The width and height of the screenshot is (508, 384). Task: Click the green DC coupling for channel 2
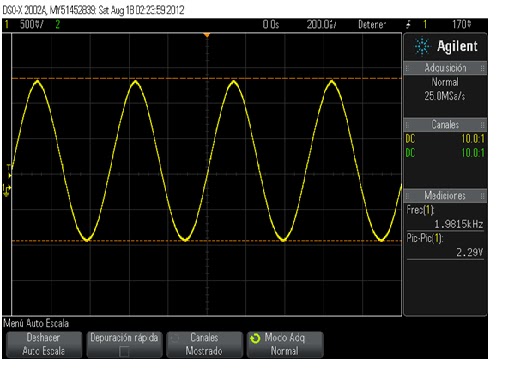pos(410,153)
